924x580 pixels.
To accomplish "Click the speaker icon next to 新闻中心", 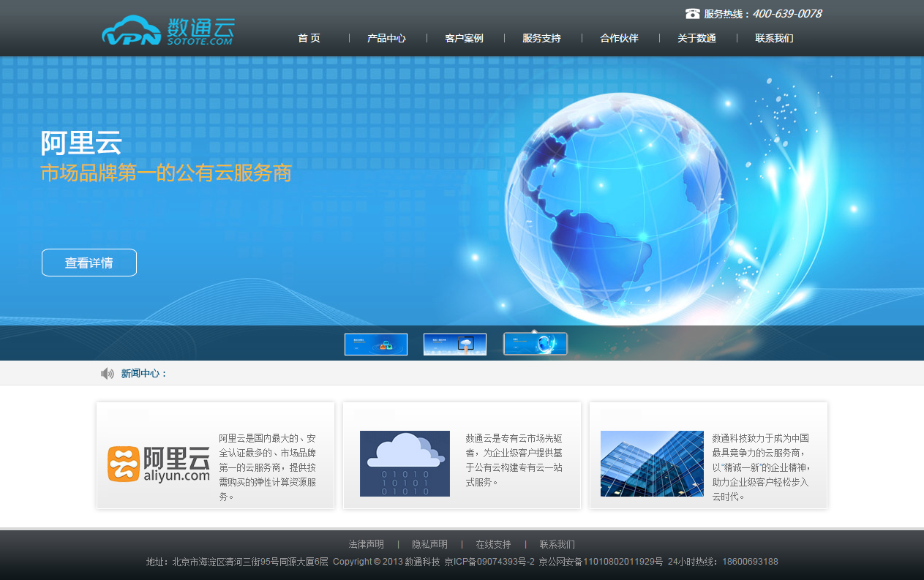I will pyautogui.click(x=108, y=374).
